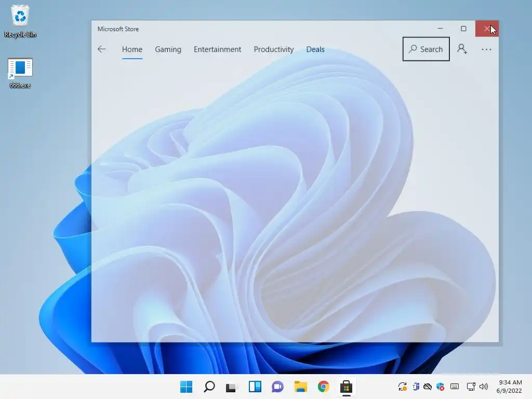Open the Windows Start menu

point(186,387)
